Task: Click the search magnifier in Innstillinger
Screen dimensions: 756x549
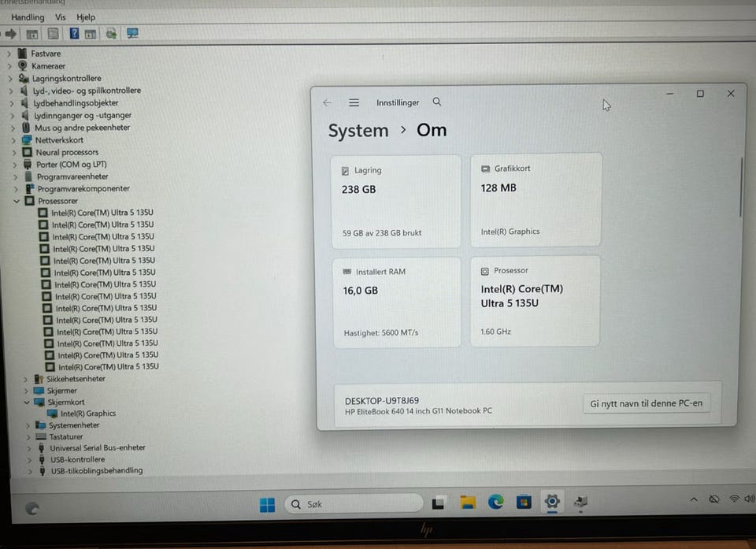Action: 437,102
